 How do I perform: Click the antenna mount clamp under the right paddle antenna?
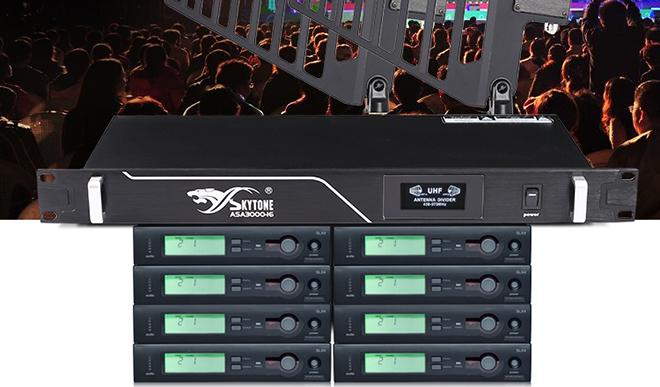(501, 96)
